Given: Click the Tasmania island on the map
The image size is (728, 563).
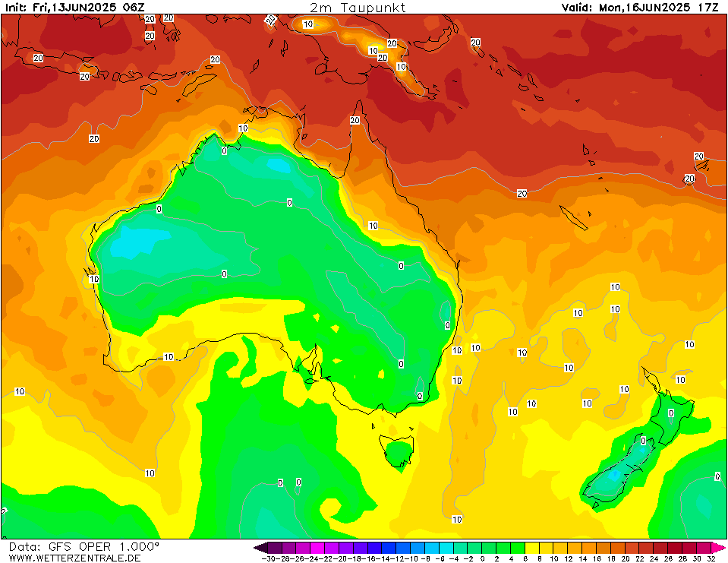Looking at the screenshot, I should [397, 451].
